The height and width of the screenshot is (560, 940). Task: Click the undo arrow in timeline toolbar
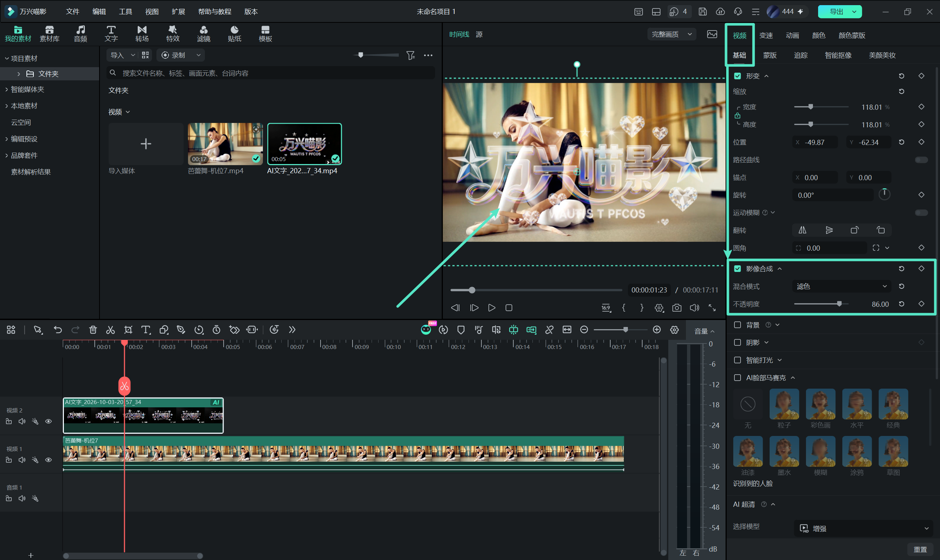[58, 330]
